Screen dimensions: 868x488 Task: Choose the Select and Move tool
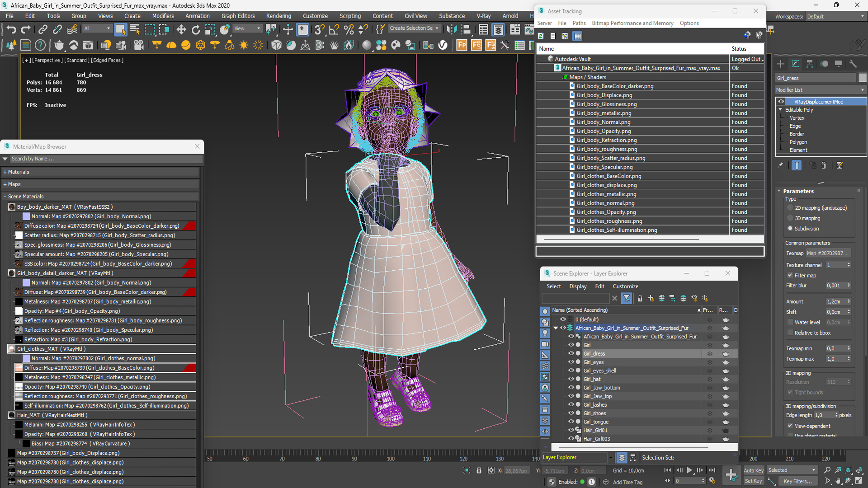coord(181,30)
